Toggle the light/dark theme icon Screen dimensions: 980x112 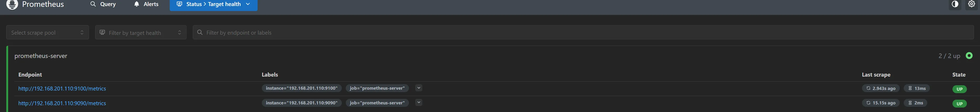tap(955, 4)
